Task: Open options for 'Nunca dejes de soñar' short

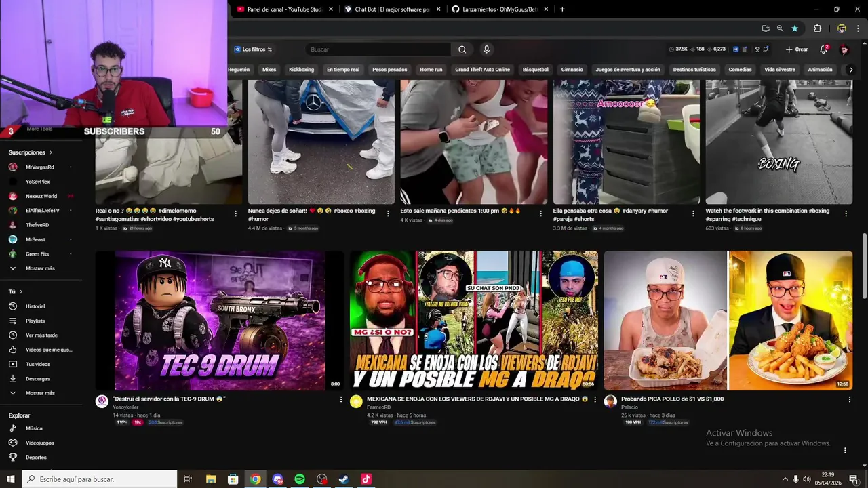Action: tap(388, 213)
